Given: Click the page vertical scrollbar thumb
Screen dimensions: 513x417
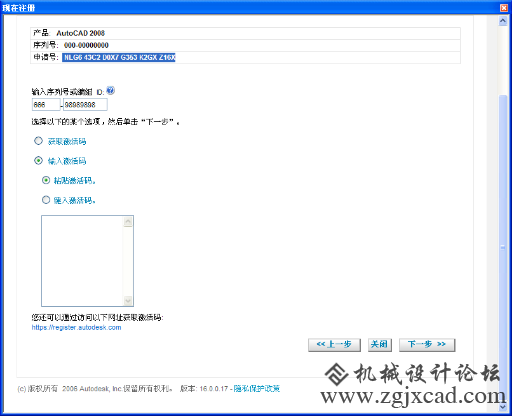Looking at the screenshot, I should [503, 247].
